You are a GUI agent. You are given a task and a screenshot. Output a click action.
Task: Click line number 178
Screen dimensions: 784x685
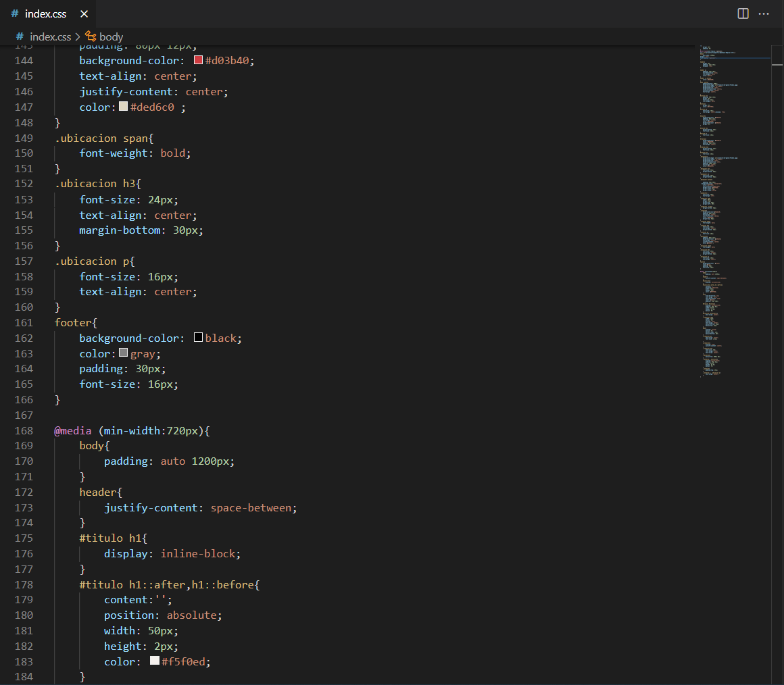coord(24,584)
